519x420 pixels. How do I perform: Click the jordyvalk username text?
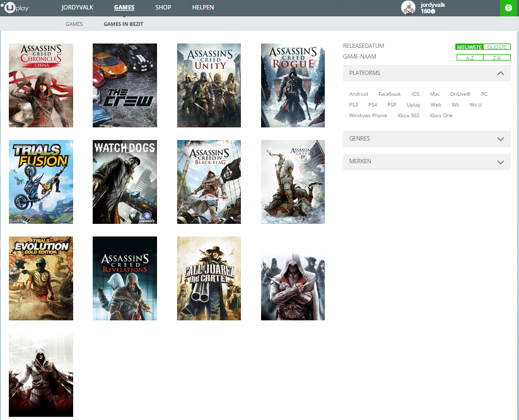(433, 5)
